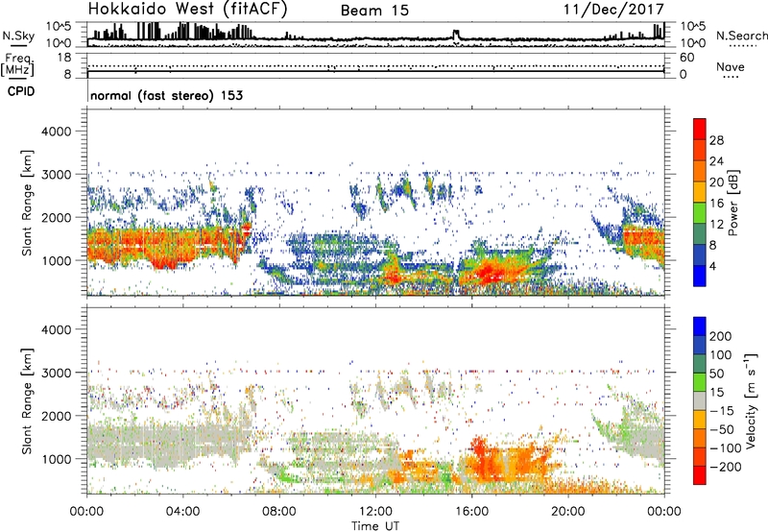This screenshot has height=532, width=768.
Task: Click the '28' power colorbar tick value
Action: [x=716, y=140]
